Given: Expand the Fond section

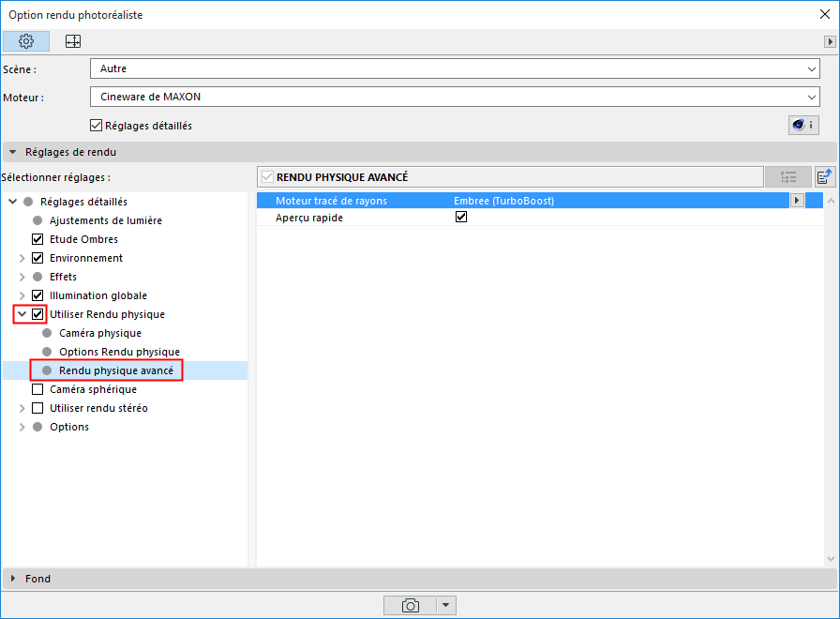Looking at the screenshot, I should tap(13, 579).
